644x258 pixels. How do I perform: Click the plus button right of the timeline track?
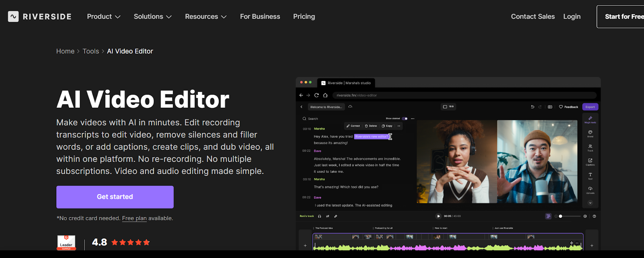[592, 245]
